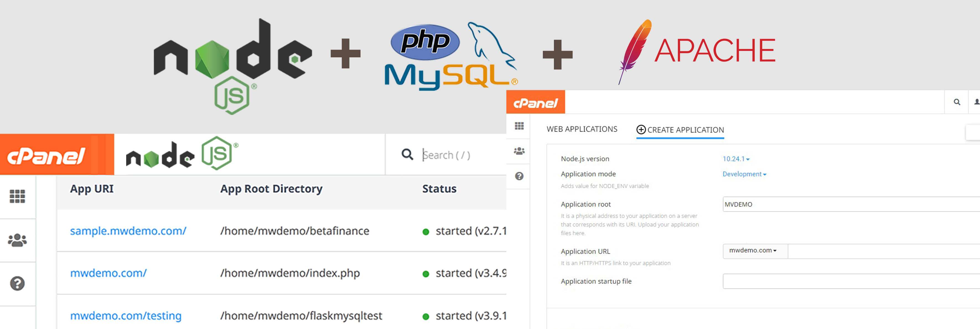
Task: Click the green status dot for sample.mwdemo.com
Action: (x=426, y=232)
